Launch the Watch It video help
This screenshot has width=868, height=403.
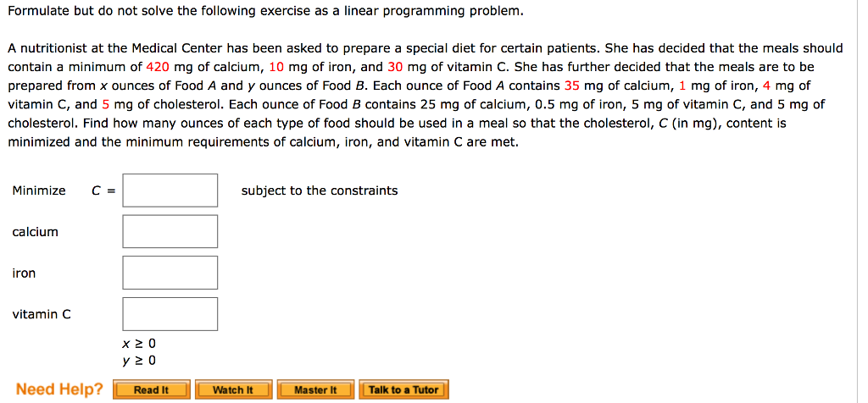233,389
